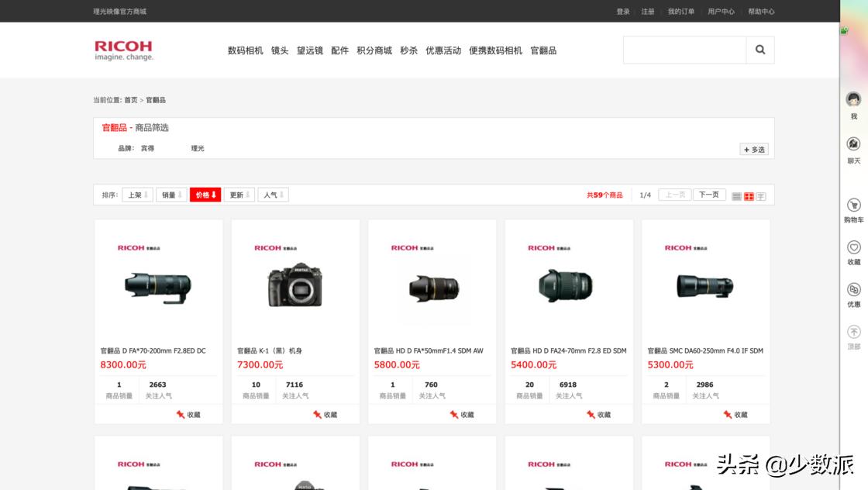Open the 购物车 cart icon in sidebar
The width and height of the screenshot is (868, 490).
click(x=853, y=205)
